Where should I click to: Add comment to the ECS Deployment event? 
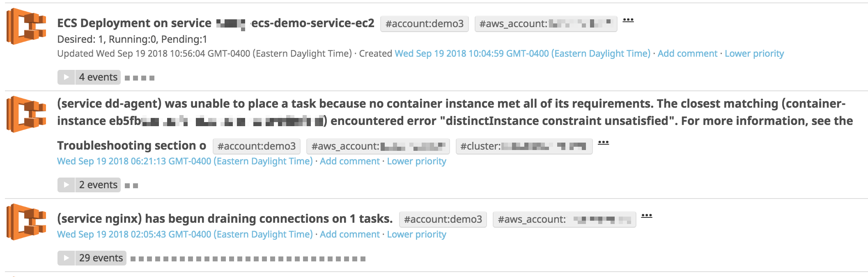coord(687,54)
